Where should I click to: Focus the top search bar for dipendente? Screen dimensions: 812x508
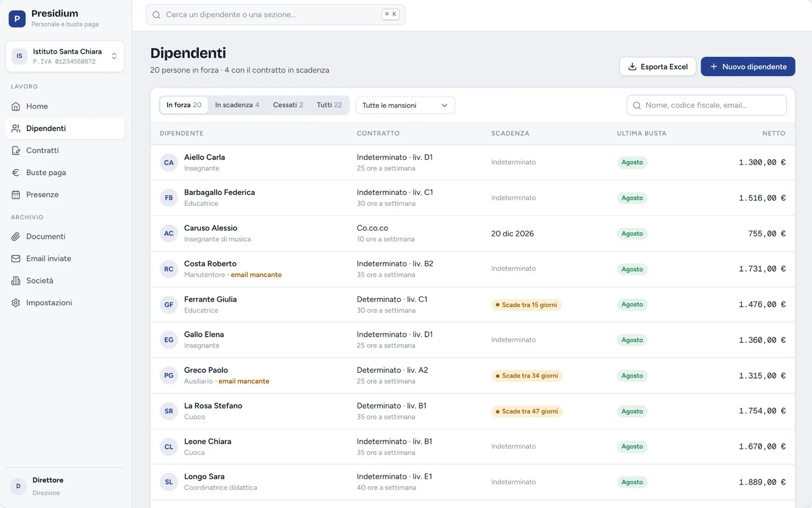click(x=276, y=15)
